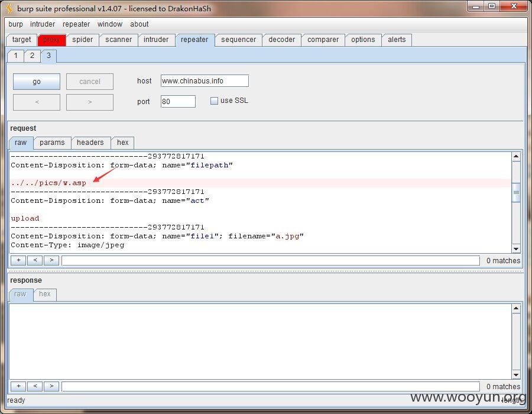The width and height of the screenshot is (532, 414).
Task: Switch to the comparer tab
Action: [323, 40]
